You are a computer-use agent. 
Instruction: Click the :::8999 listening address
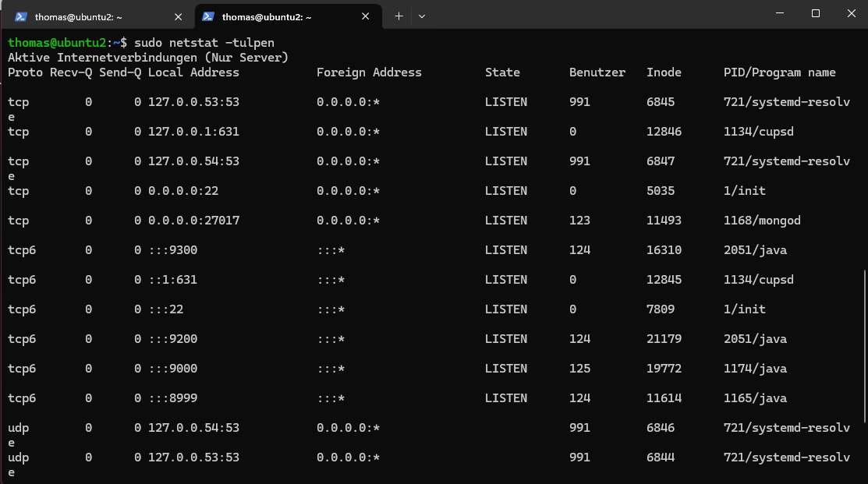pyautogui.click(x=172, y=398)
